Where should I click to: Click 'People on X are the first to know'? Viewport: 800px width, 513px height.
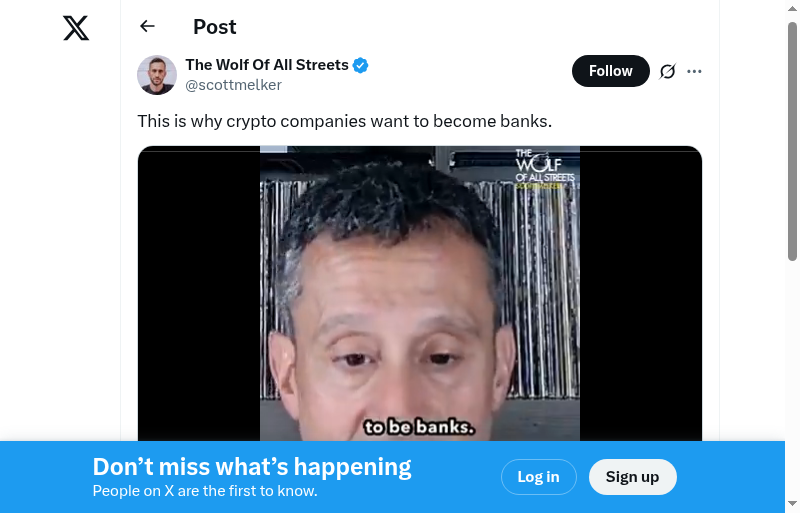point(205,491)
